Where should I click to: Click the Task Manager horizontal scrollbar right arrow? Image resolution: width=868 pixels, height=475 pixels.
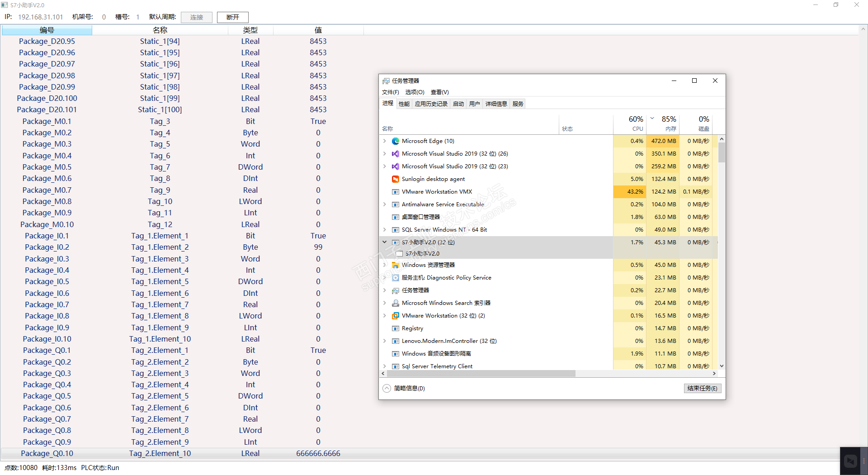[714, 374]
